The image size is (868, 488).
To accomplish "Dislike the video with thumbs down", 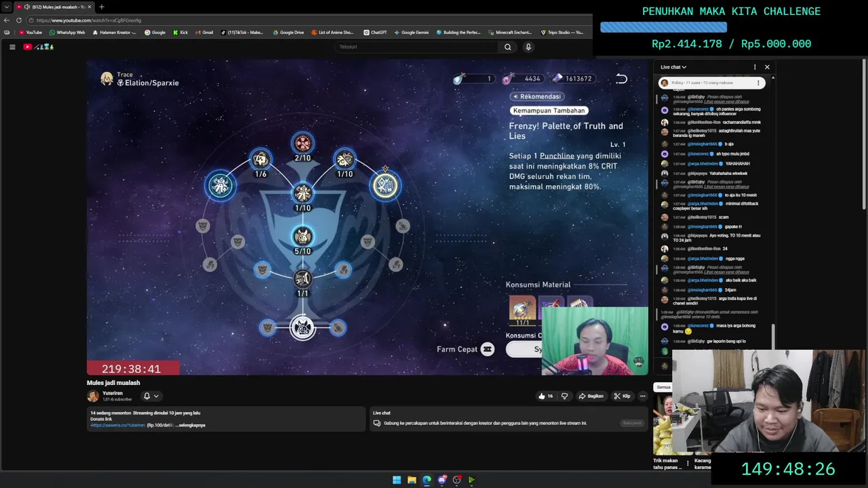I will tap(564, 396).
